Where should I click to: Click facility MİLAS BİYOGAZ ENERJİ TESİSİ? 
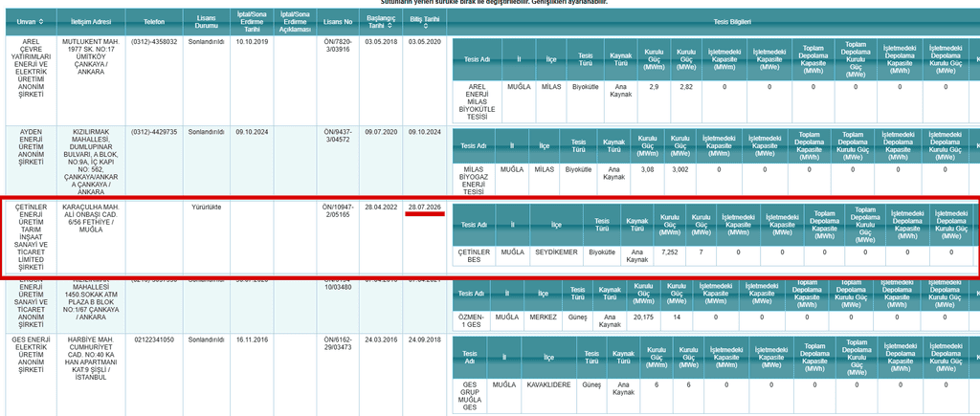click(475, 181)
